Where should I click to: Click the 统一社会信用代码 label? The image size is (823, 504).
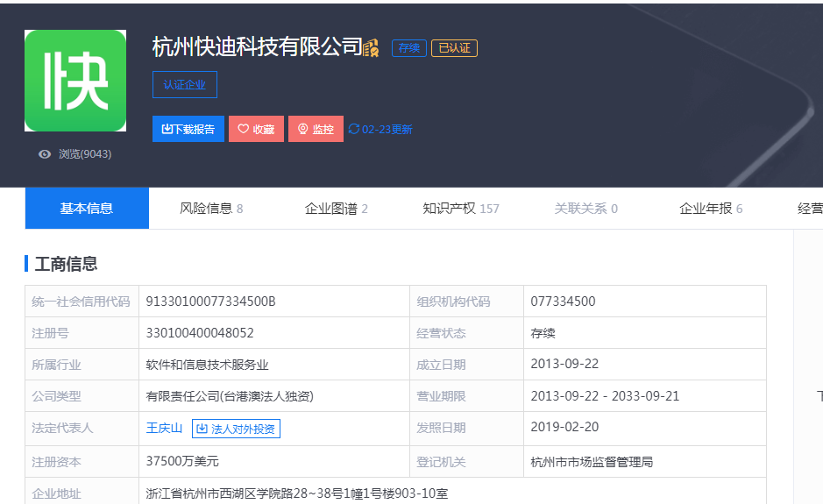(81, 302)
